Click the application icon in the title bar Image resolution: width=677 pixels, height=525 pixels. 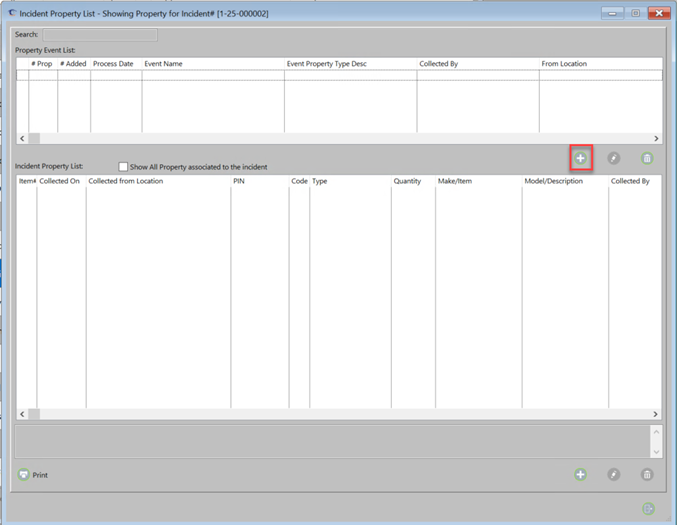[x=12, y=13]
